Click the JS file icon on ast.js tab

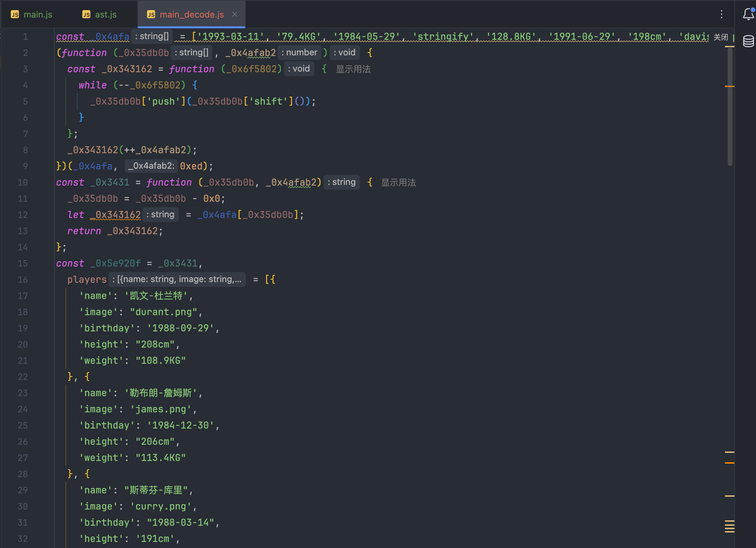(86, 15)
